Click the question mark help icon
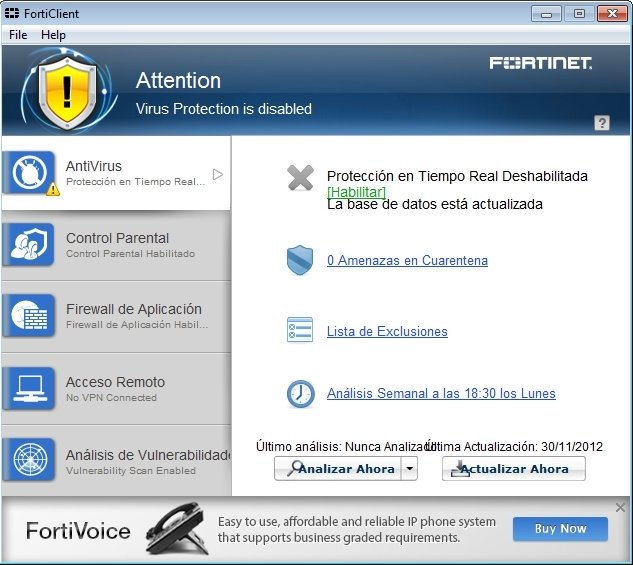This screenshot has height=565, width=633. (602, 123)
